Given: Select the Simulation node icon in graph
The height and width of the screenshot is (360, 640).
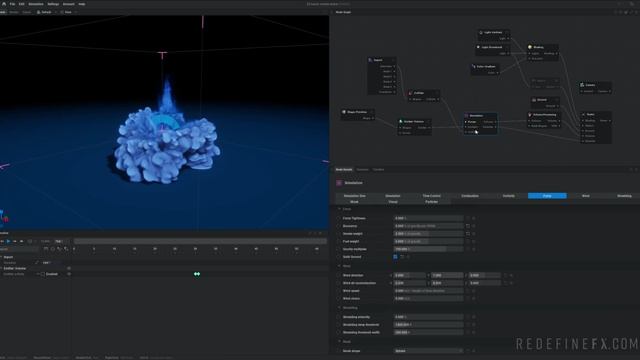Looking at the screenshot, I should pyautogui.click(x=466, y=116).
